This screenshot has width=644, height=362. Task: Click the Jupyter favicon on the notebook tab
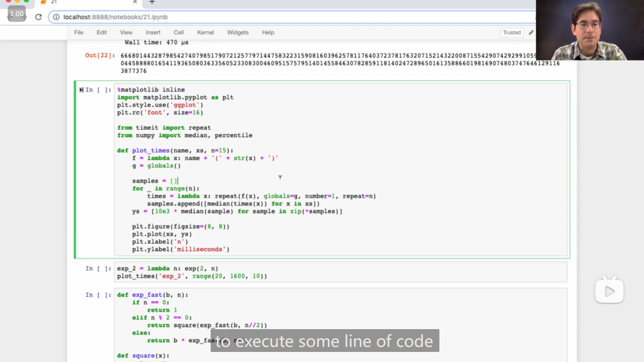43,2
